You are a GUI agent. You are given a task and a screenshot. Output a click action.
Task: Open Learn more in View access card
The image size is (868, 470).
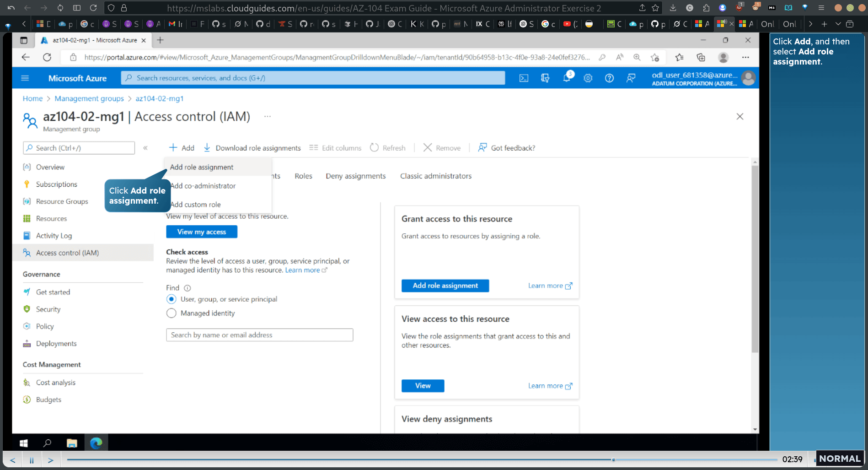tap(550, 386)
